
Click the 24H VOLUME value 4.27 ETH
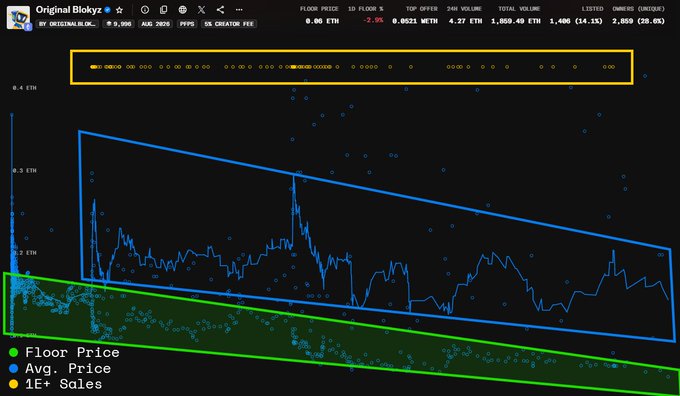465,21
